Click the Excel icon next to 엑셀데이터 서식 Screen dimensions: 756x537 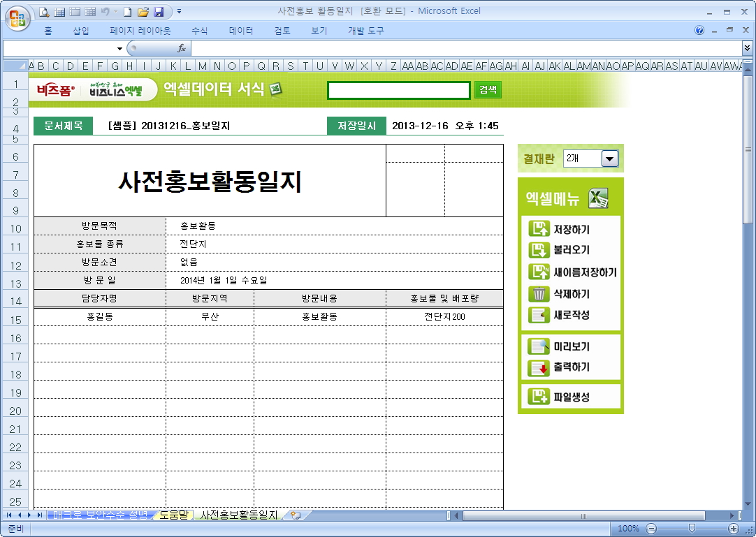click(x=275, y=89)
